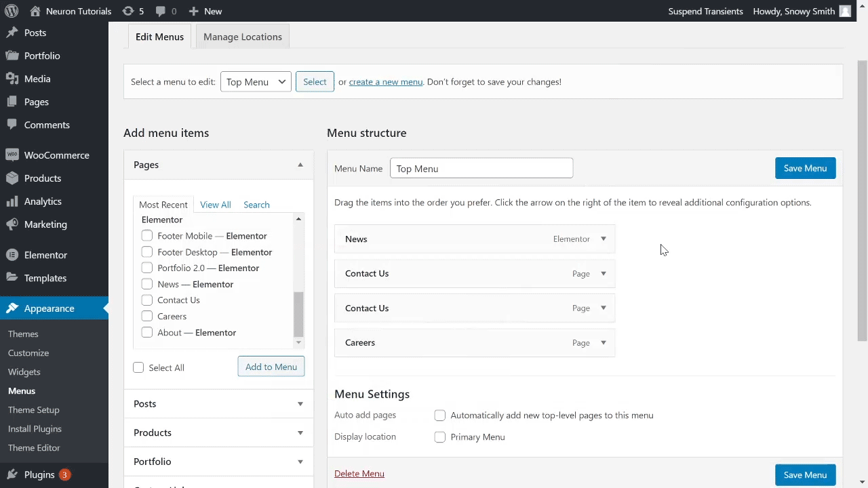Click the updates icon showing 5
Screen dimensions: 868x488
coord(127,11)
